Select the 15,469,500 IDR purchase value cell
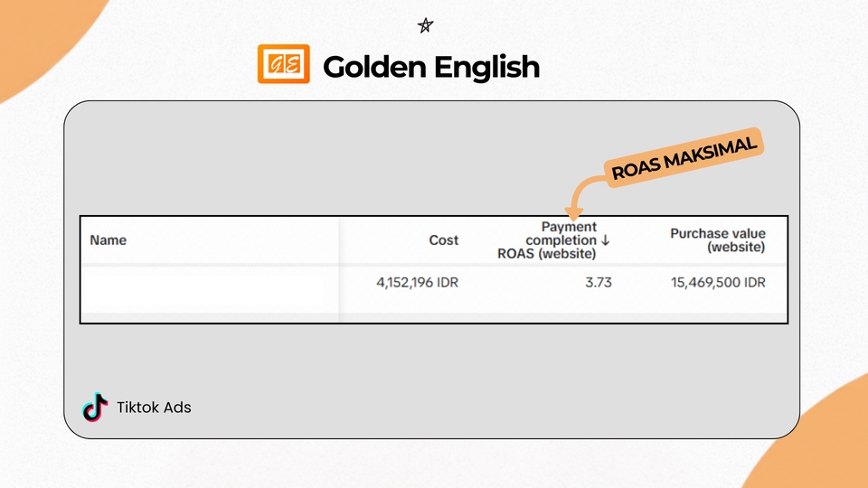The image size is (868, 488). click(x=717, y=282)
